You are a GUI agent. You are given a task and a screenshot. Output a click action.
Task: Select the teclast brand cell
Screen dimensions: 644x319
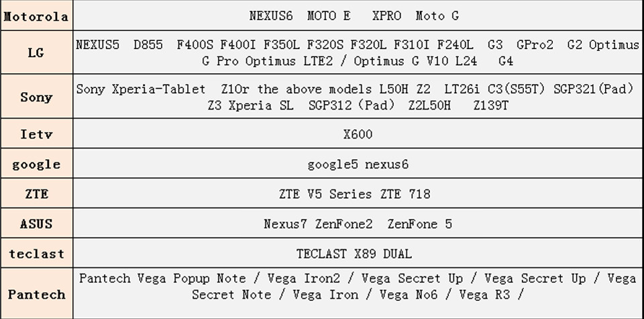[x=36, y=254]
